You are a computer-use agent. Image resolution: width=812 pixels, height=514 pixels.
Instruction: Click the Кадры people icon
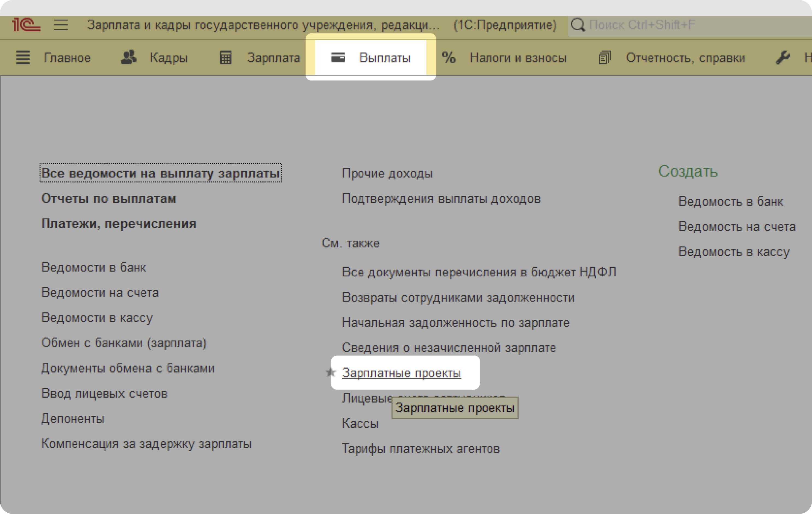pos(128,58)
